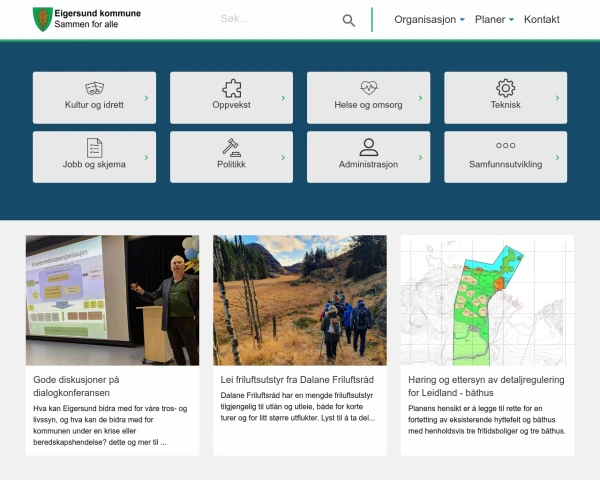Expand the Planer dropdown menu
The width and height of the screenshot is (600, 480).
(494, 20)
